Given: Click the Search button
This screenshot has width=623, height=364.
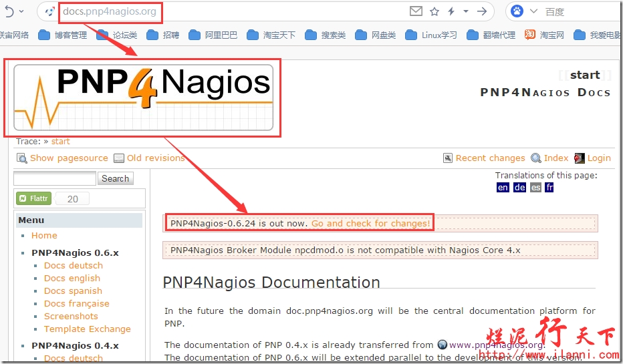Looking at the screenshot, I should [x=115, y=178].
